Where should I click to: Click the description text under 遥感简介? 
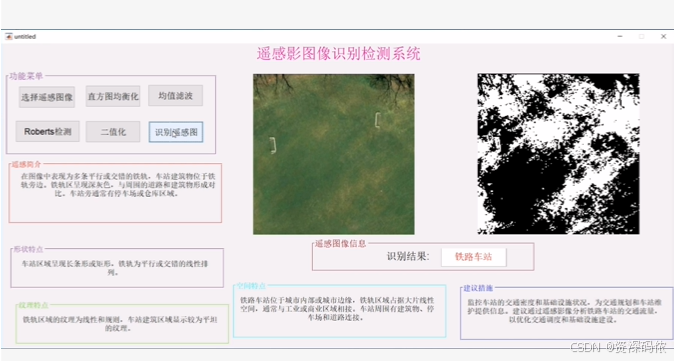coord(118,185)
